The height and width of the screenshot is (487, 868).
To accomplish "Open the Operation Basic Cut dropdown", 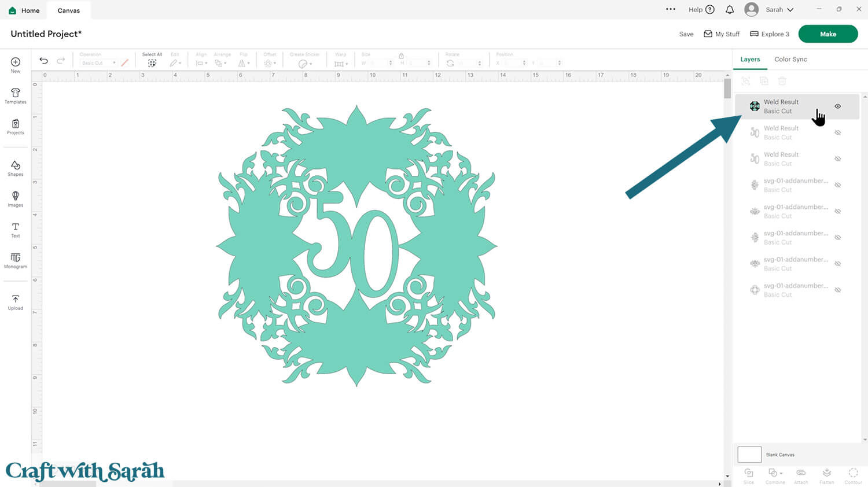I will pyautogui.click(x=98, y=62).
